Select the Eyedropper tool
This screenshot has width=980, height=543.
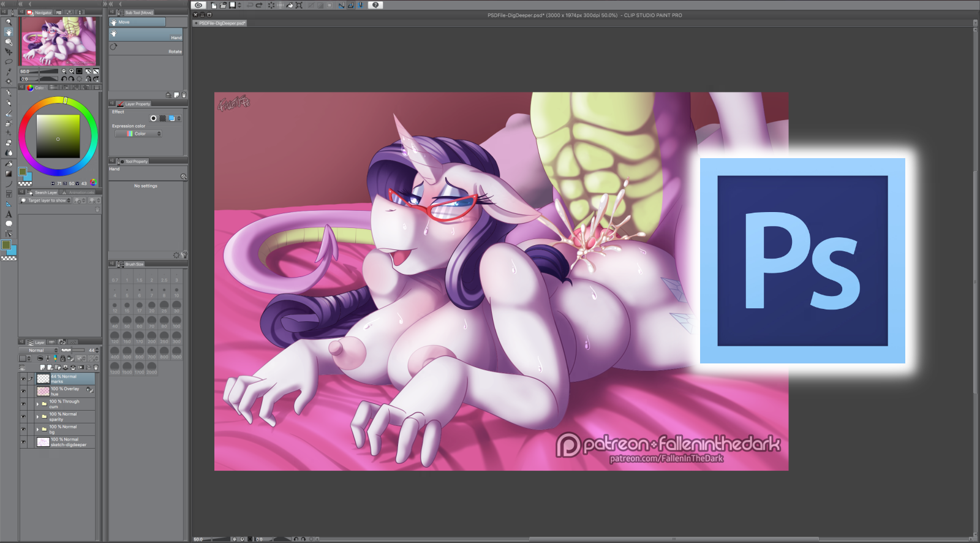[9, 72]
